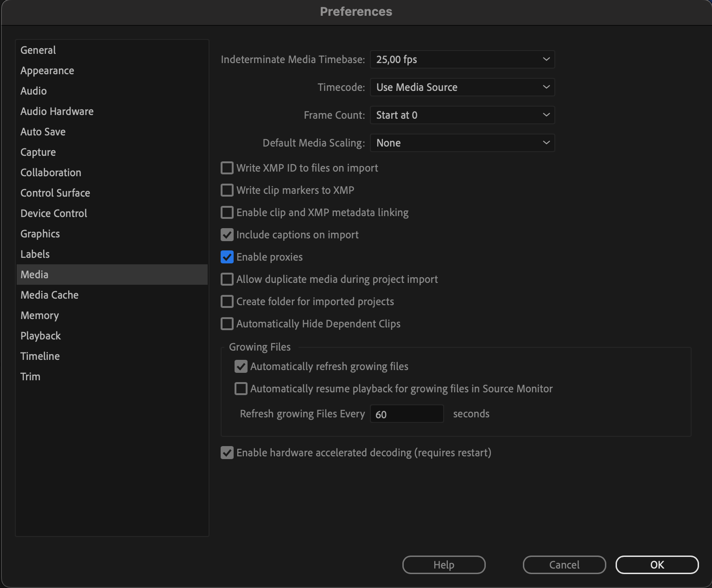Toggle Include captions on import
This screenshot has height=588, width=712.
click(227, 235)
